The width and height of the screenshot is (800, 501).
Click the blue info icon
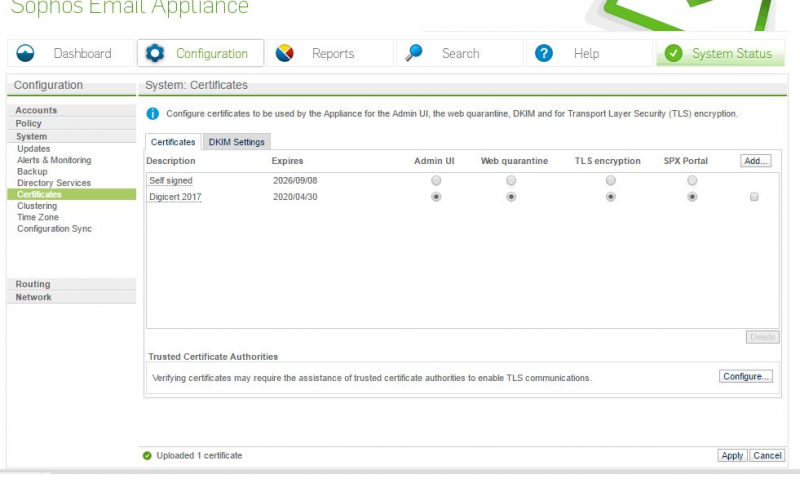point(153,114)
